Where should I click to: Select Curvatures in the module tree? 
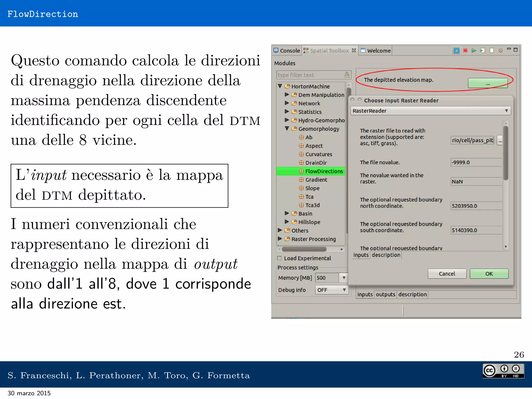pyautogui.click(x=319, y=154)
